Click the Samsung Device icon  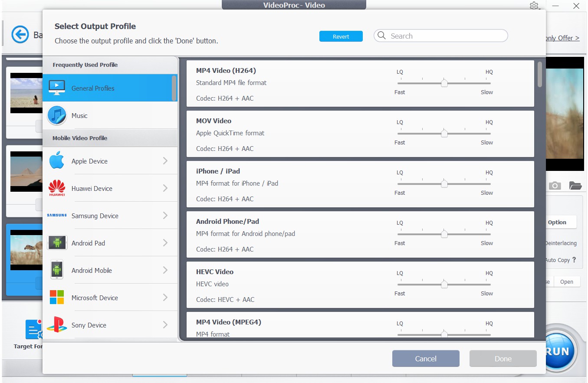click(x=57, y=216)
